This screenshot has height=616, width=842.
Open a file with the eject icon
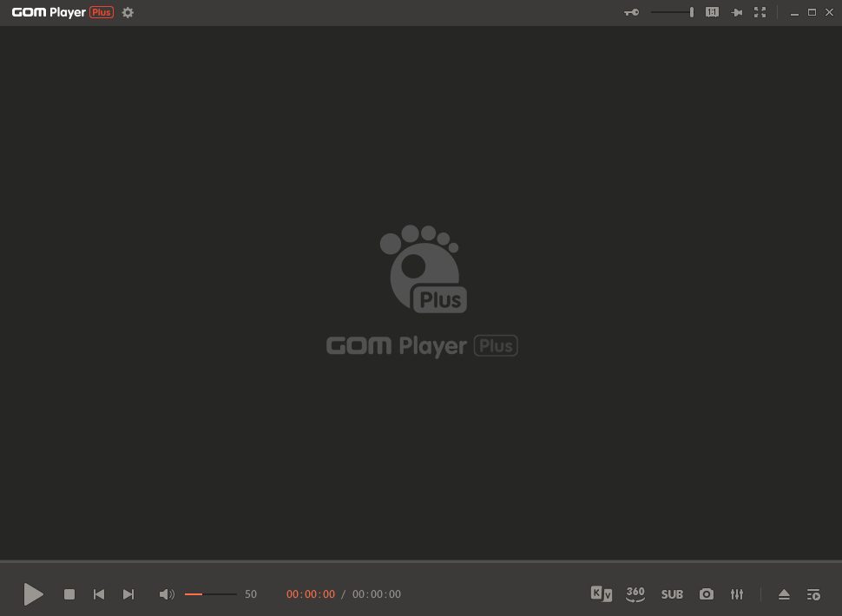click(x=784, y=594)
